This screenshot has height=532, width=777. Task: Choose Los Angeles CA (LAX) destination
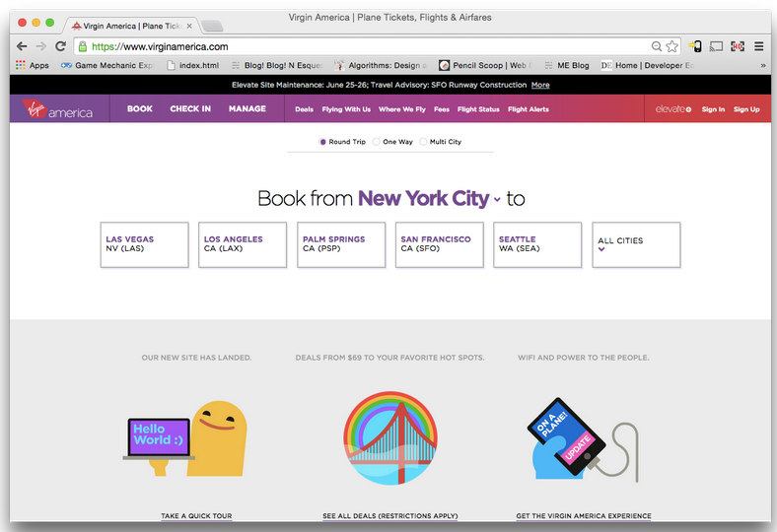243,245
